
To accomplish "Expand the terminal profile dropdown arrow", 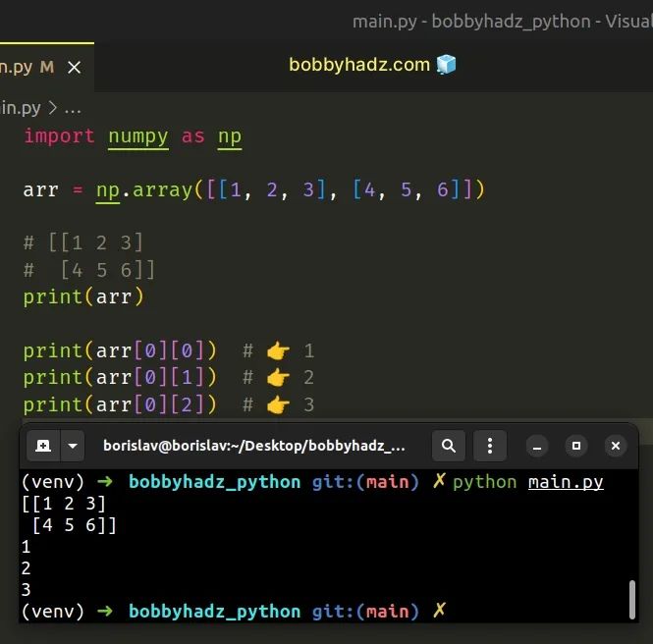I will click(x=73, y=446).
